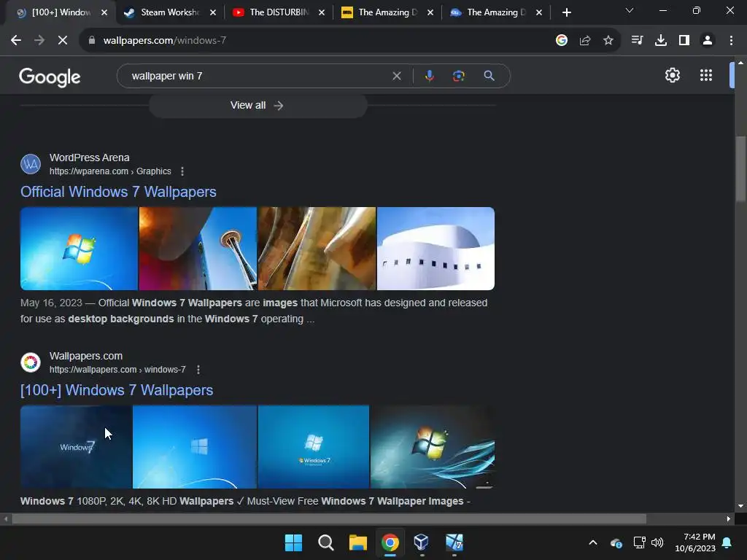Click the Wallpapers.com colorful site icon
747x560 pixels.
[31, 362]
